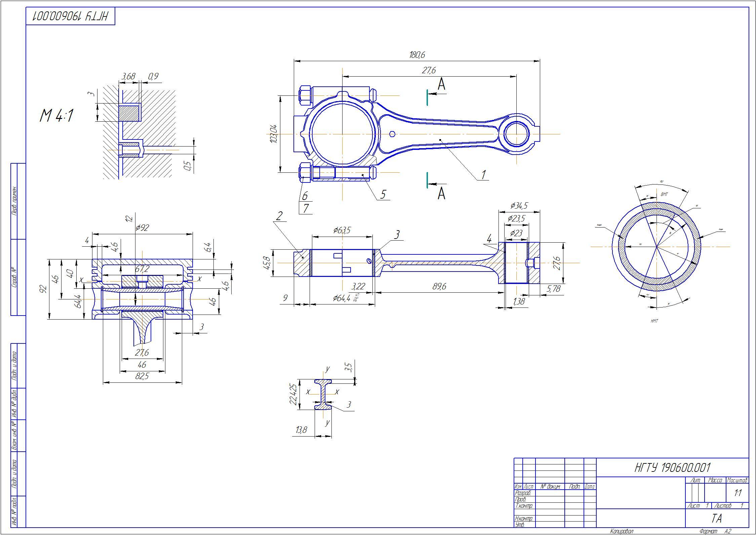Screen dimensions: 756x535
Task: Click the upper section marker letter A
Action: [441, 84]
